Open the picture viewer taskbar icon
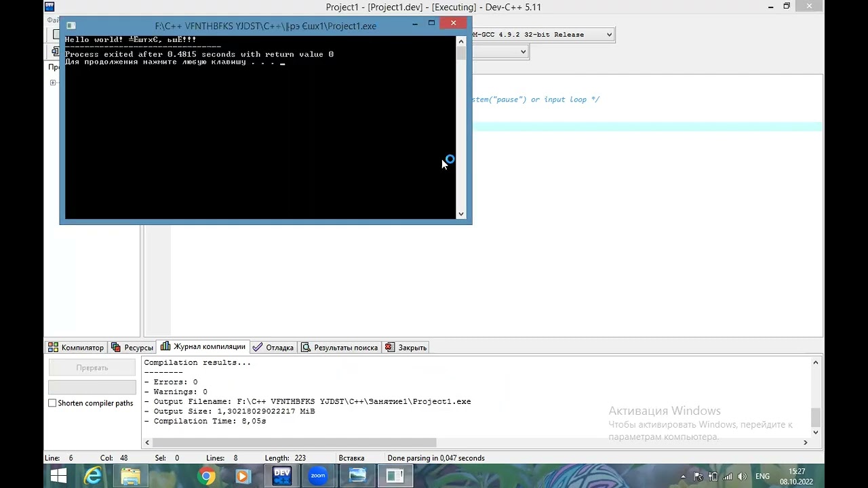This screenshot has height=488, width=868. click(357, 476)
